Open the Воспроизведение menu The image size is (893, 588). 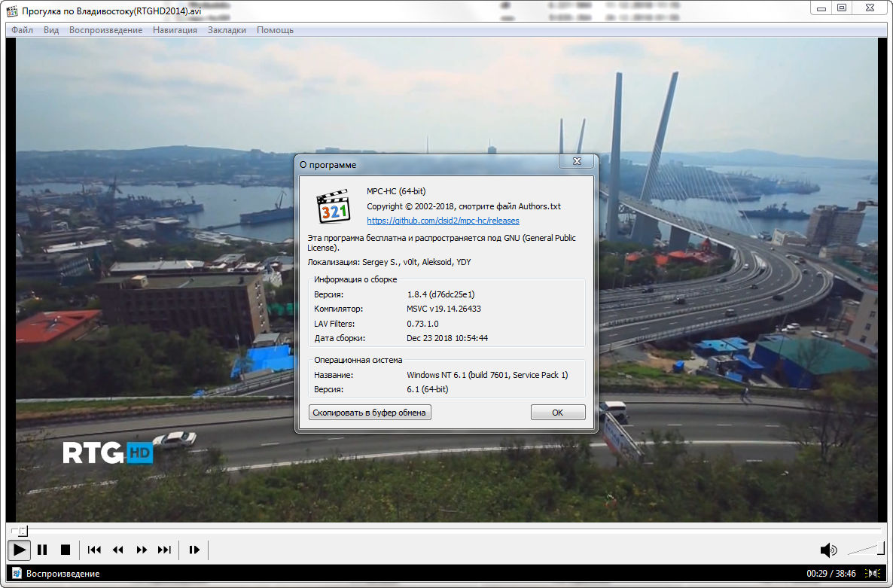click(x=105, y=30)
